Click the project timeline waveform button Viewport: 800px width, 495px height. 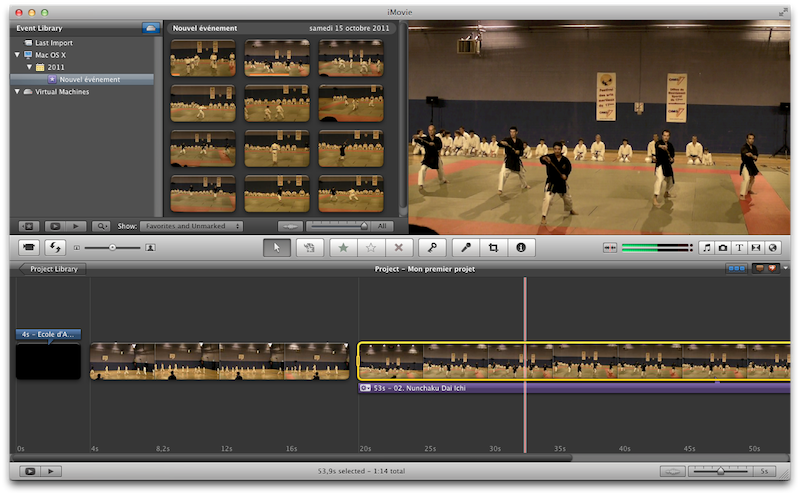pos(672,472)
